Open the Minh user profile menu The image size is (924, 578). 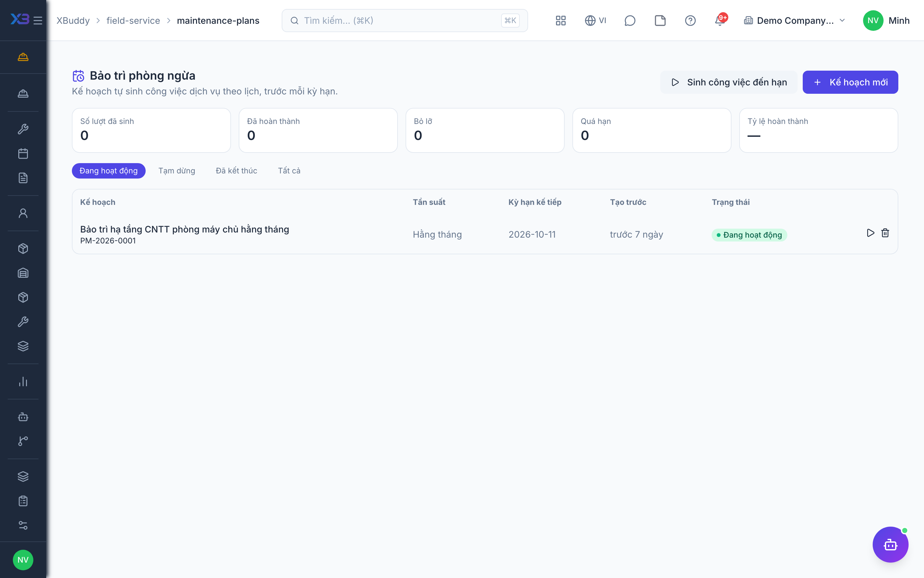coord(886,20)
